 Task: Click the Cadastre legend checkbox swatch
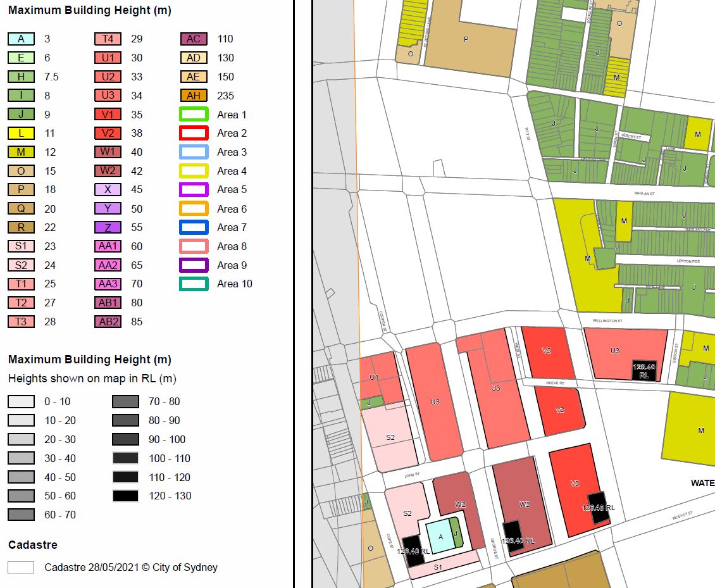(20, 567)
